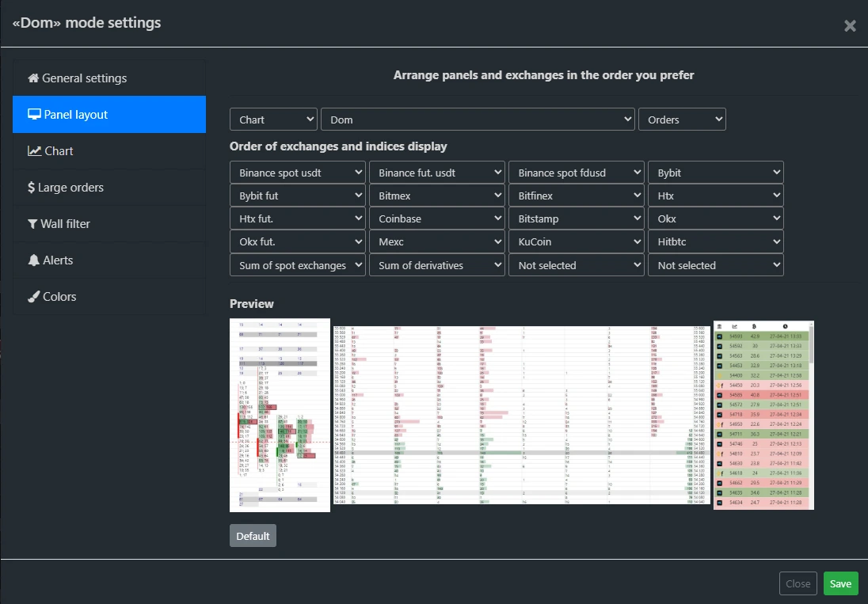Open Large orders via the dollar icon
This screenshot has height=604, width=868.
[x=32, y=187]
